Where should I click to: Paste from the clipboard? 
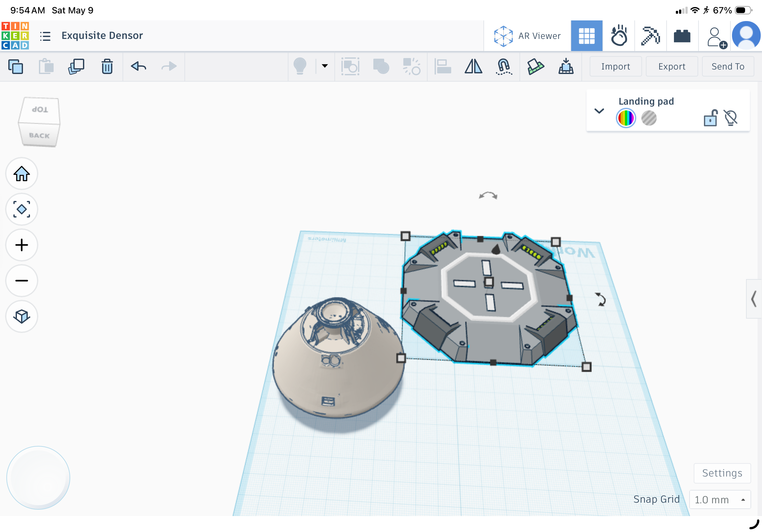click(x=46, y=66)
